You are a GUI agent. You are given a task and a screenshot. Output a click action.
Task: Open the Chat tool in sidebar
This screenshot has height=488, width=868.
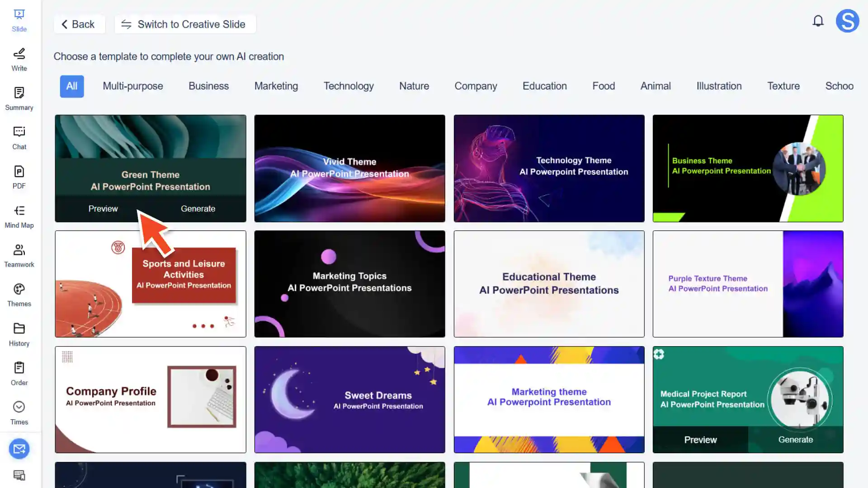(x=19, y=139)
